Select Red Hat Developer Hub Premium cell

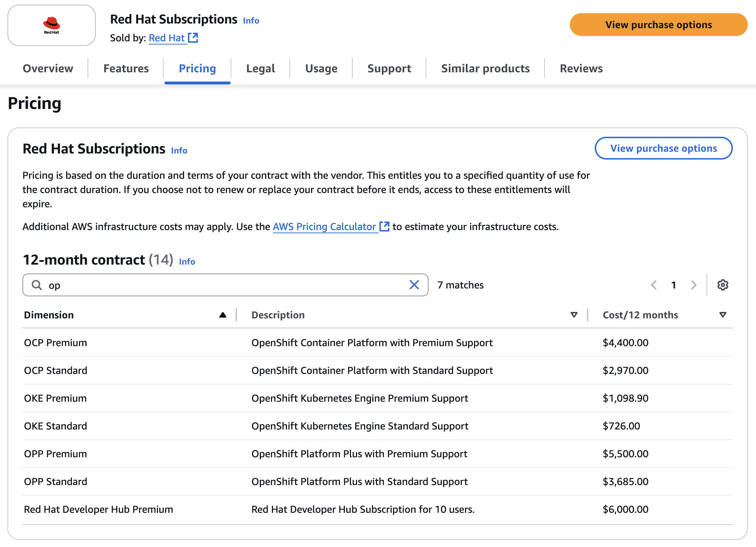(99, 509)
